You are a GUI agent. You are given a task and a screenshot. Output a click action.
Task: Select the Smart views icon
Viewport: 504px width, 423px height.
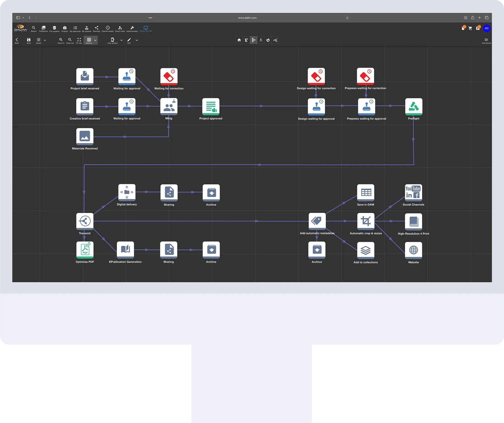point(120,28)
